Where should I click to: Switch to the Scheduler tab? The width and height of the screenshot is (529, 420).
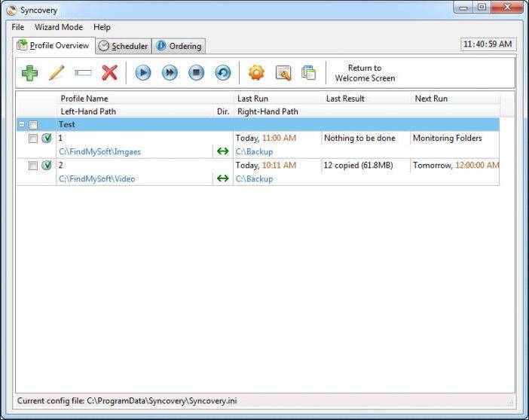tap(124, 46)
